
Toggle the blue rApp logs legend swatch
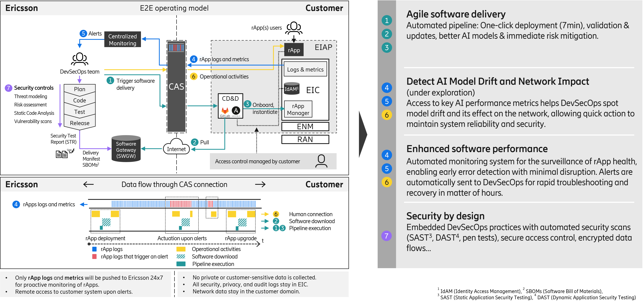94,249
